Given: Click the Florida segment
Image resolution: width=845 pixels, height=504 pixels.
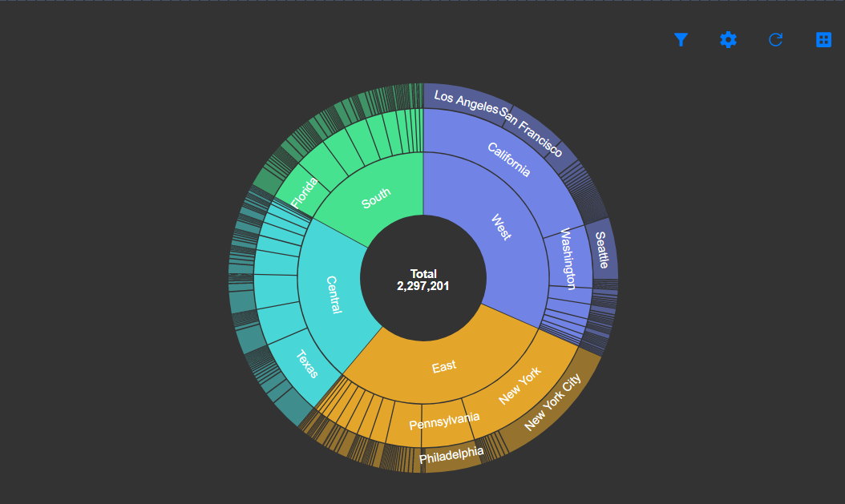Looking at the screenshot, I should tap(305, 193).
